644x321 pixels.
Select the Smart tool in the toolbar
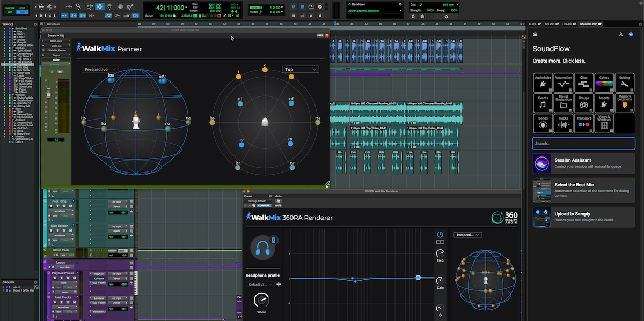[99, 6]
